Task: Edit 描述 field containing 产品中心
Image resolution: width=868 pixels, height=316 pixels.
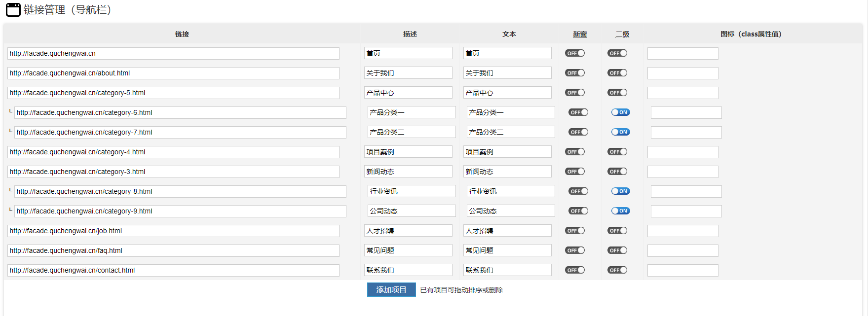Action: [x=408, y=93]
